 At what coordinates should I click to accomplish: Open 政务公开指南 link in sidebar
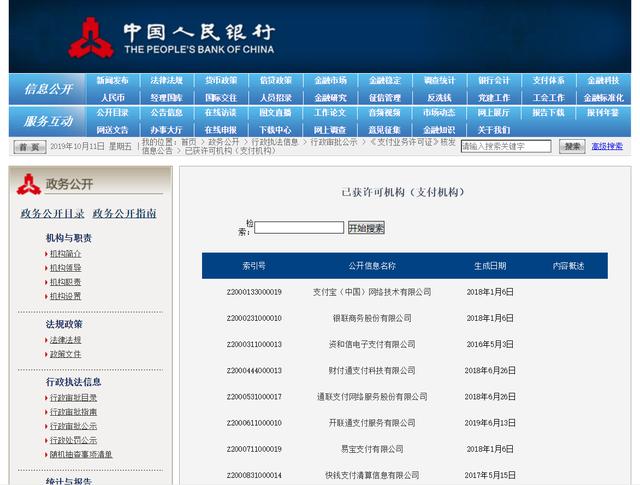[124, 214]
